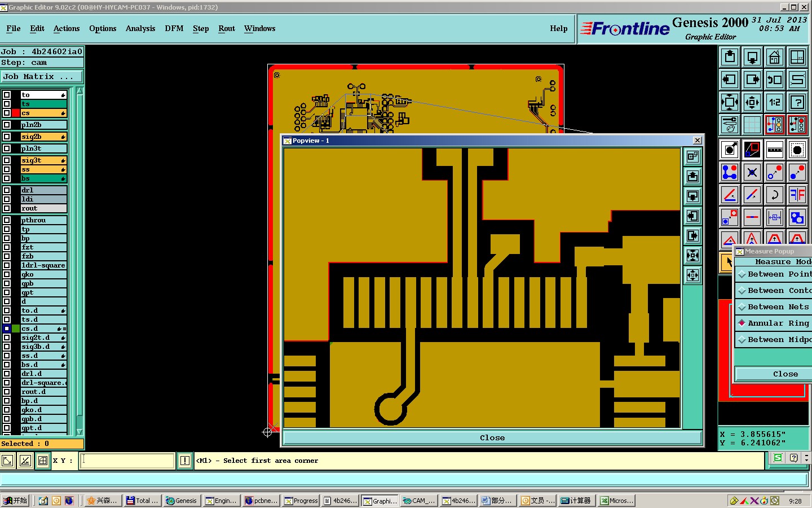Click the ruler measure tool icon
The image size is (812, 508).
(775, 150)
